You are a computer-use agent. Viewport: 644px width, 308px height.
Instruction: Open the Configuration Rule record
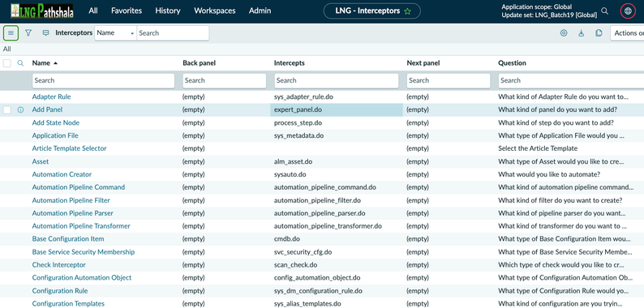click(60, 291)
